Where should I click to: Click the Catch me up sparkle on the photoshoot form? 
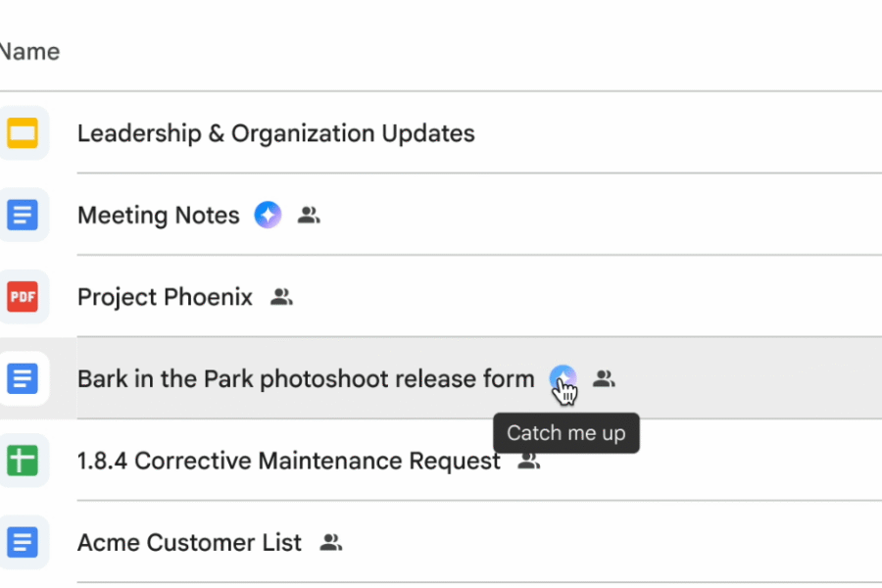[563, 378]
